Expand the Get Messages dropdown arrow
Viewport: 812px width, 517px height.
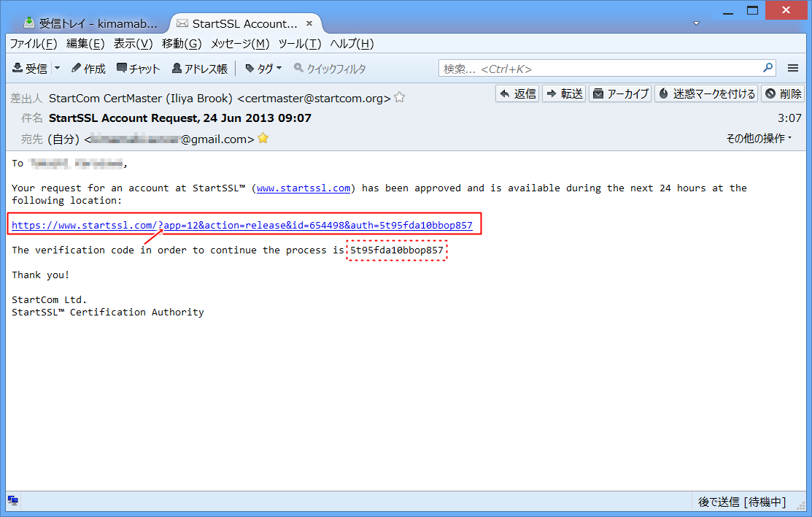(x=57, y=69)
